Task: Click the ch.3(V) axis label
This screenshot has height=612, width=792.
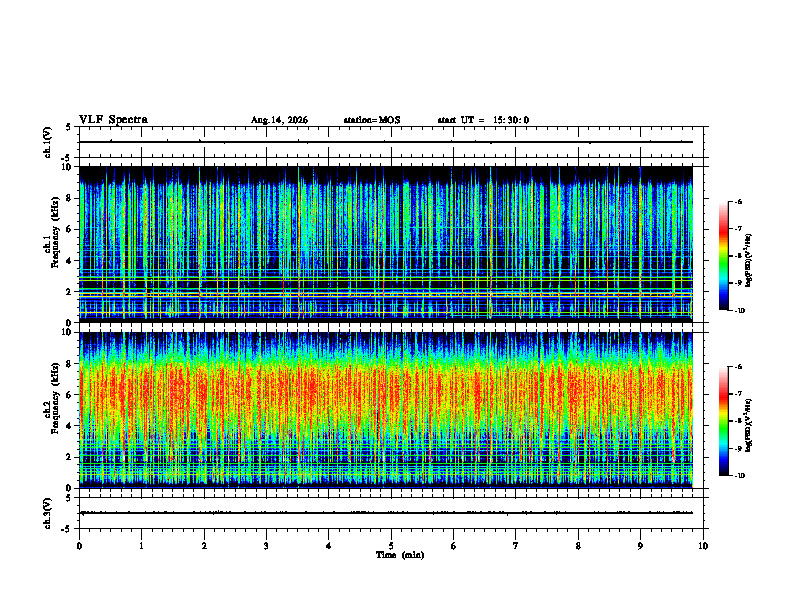Action: tap(47, 513)
